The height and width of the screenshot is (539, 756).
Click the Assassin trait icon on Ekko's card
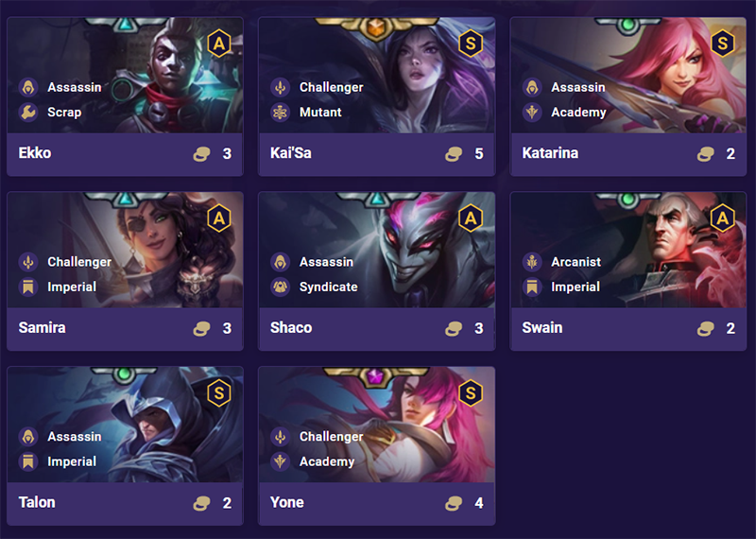(x=28, y=87)
